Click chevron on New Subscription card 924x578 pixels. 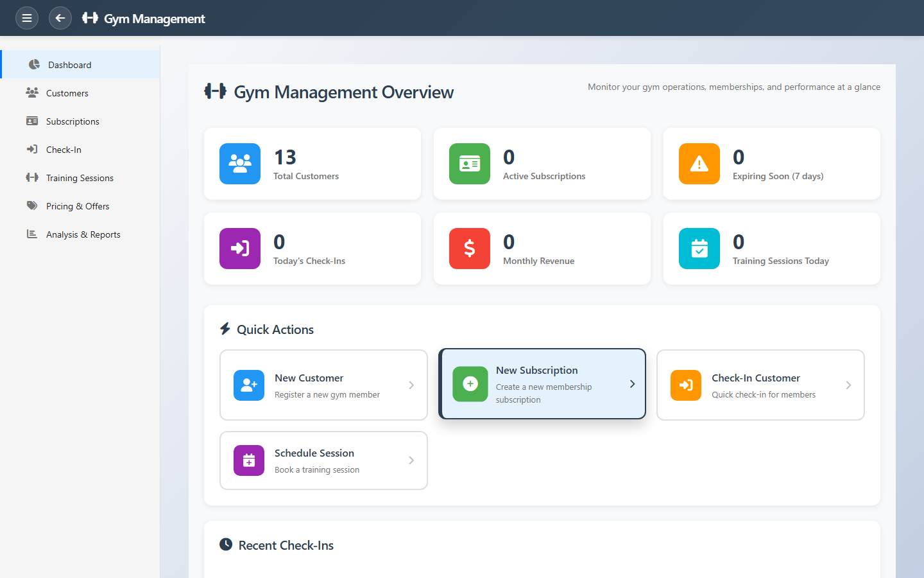tap(632, 384)
